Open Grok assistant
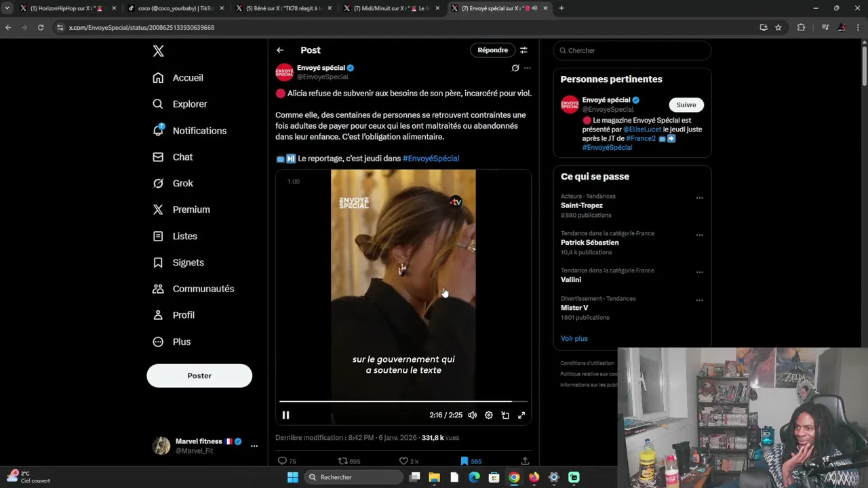The height and width of the screenshot is (488, 868). pyautogui.click(x=173, y=184)
